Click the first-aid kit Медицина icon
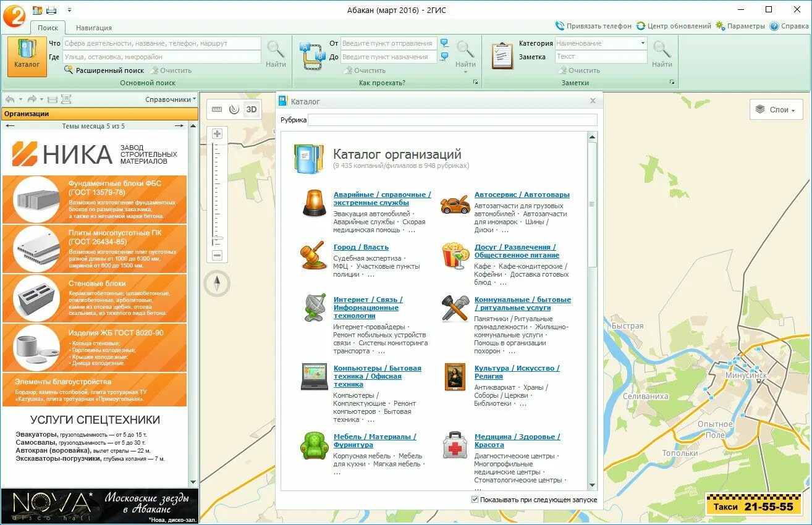 [455, 445]
